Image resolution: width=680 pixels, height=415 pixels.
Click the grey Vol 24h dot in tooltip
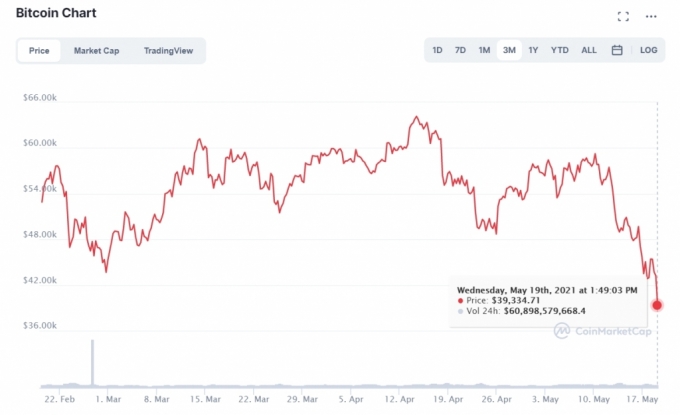460,311
